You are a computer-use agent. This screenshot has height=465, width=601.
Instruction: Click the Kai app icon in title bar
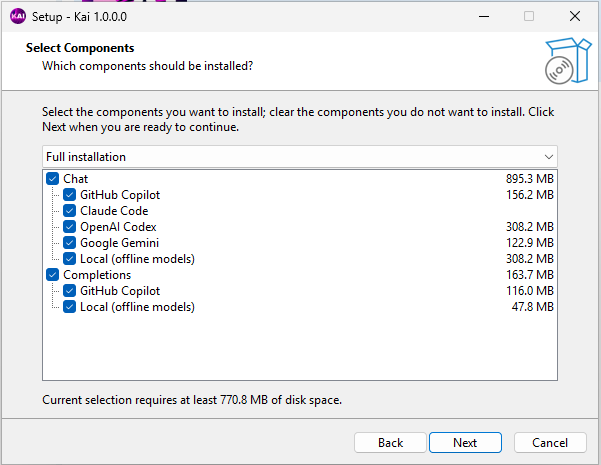pyautogui.click(x=18, y=16)
